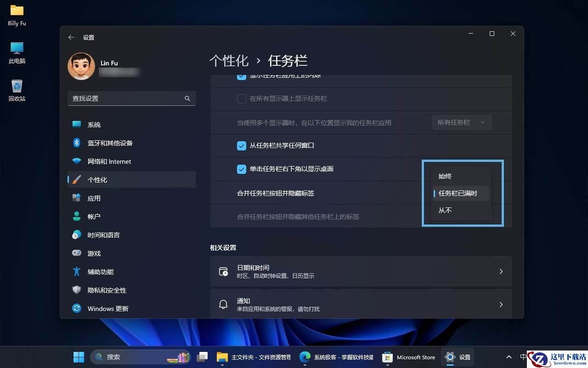Open 通知 related setting
Screen dimensions: 588x368
[361, 304]
